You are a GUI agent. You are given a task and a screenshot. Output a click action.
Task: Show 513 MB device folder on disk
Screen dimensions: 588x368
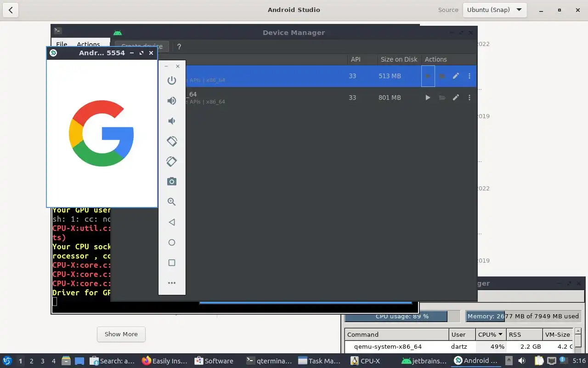(442, 76)
